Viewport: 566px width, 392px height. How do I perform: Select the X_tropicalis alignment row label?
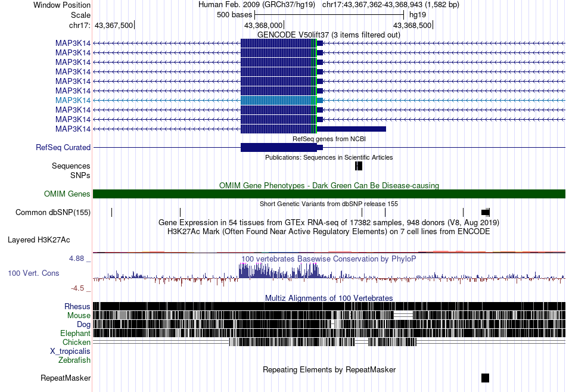(70, 351)
